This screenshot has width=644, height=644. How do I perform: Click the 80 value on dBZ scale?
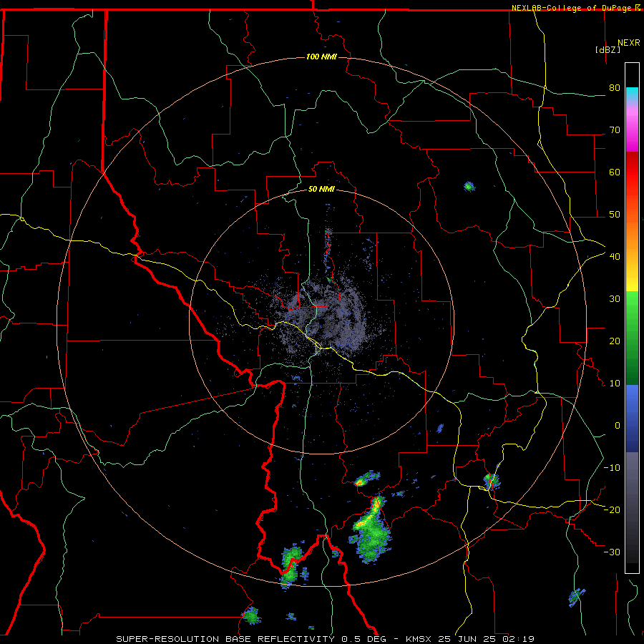615,88
